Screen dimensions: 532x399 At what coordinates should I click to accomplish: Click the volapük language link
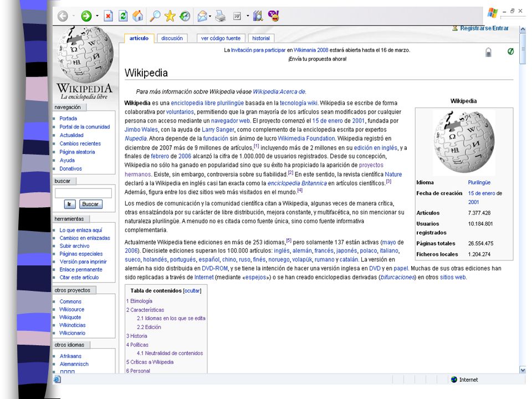[302, 259]
